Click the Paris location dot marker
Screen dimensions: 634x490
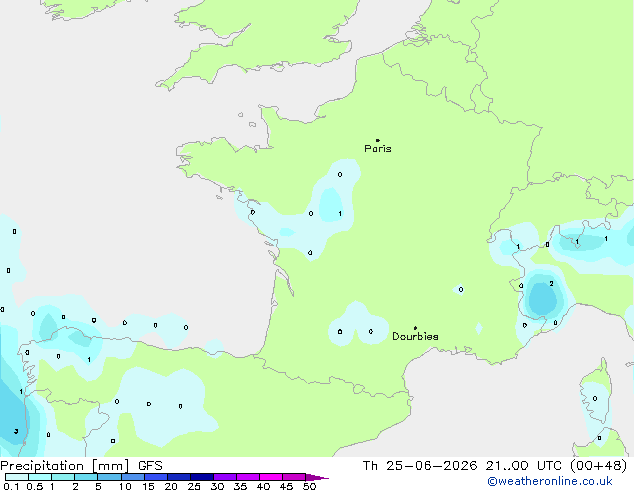[x=378, y=140]
